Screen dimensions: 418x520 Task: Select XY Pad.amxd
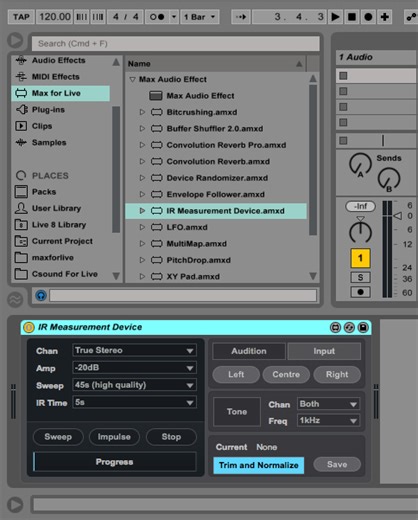193,277
